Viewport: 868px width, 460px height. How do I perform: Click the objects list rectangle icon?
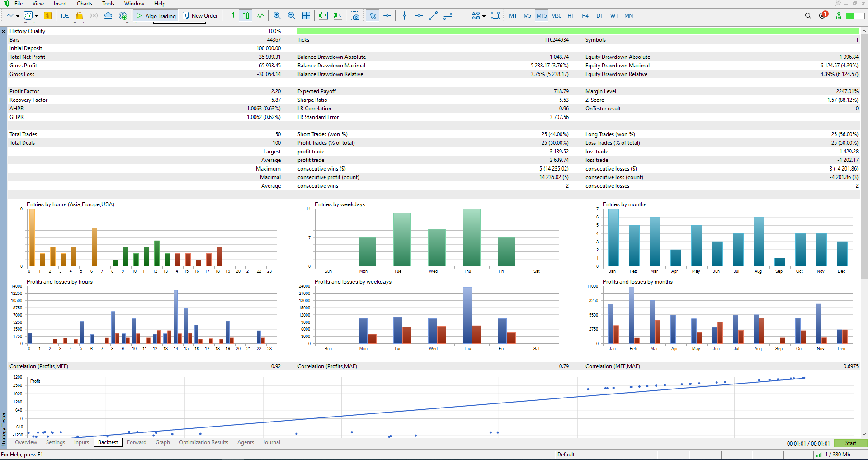pos(495,16)
